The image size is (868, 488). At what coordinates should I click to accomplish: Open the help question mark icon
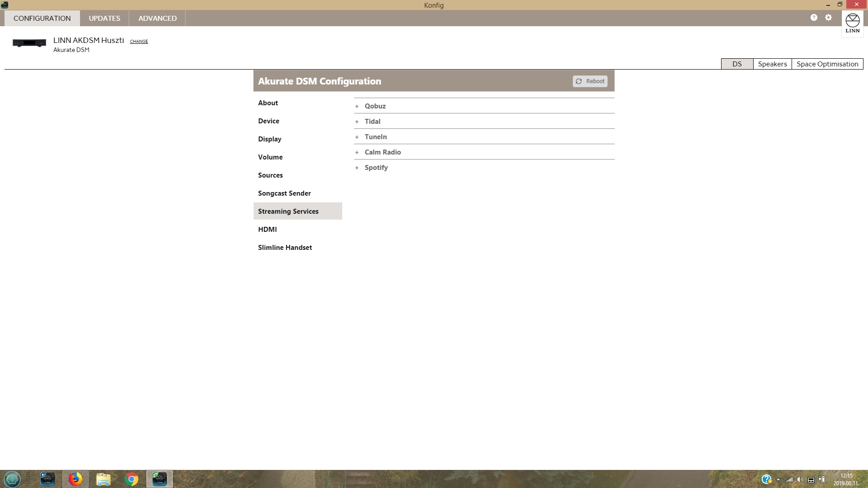point(814,18)
